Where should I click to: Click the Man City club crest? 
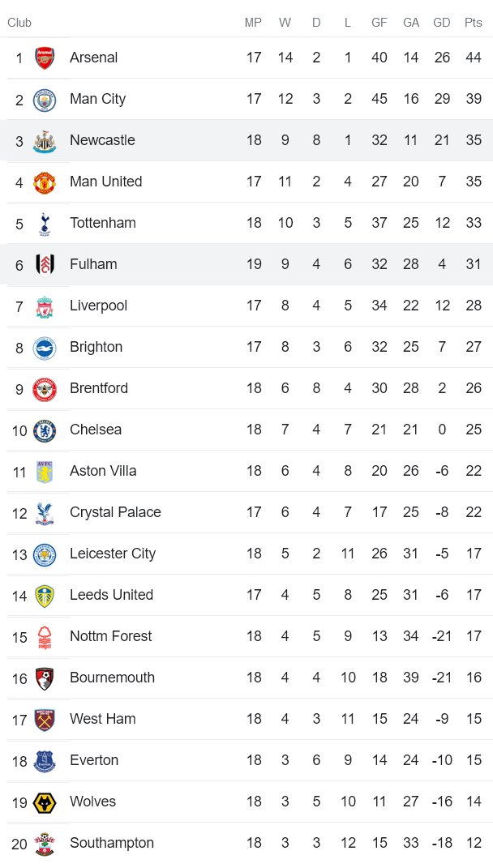tap(46, 99)
